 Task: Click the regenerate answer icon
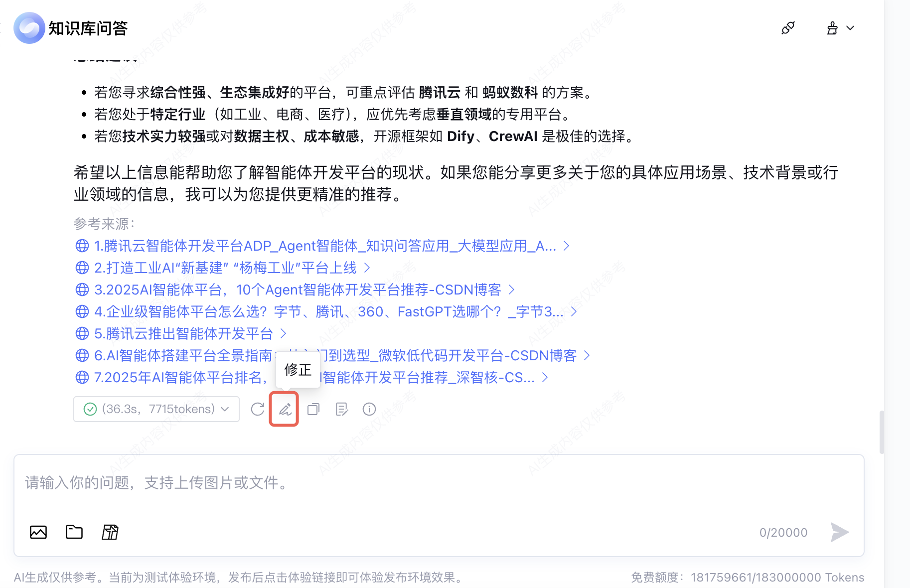(257, 409)
